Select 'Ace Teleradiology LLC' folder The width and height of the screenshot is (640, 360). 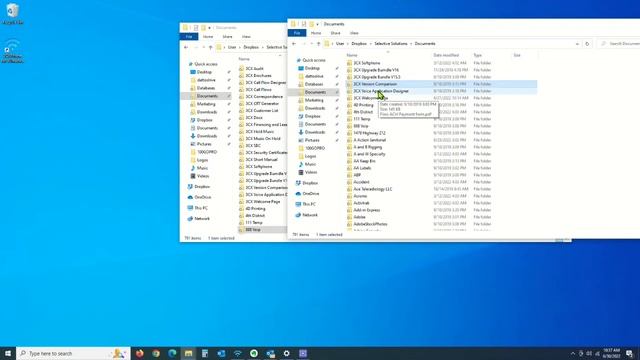372,189
